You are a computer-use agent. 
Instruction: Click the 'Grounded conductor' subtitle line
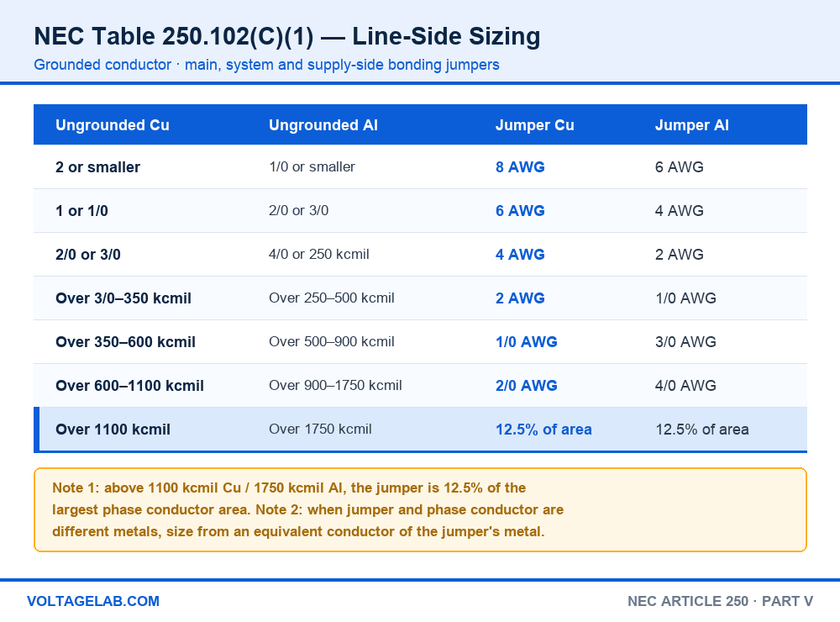point(267,65)
